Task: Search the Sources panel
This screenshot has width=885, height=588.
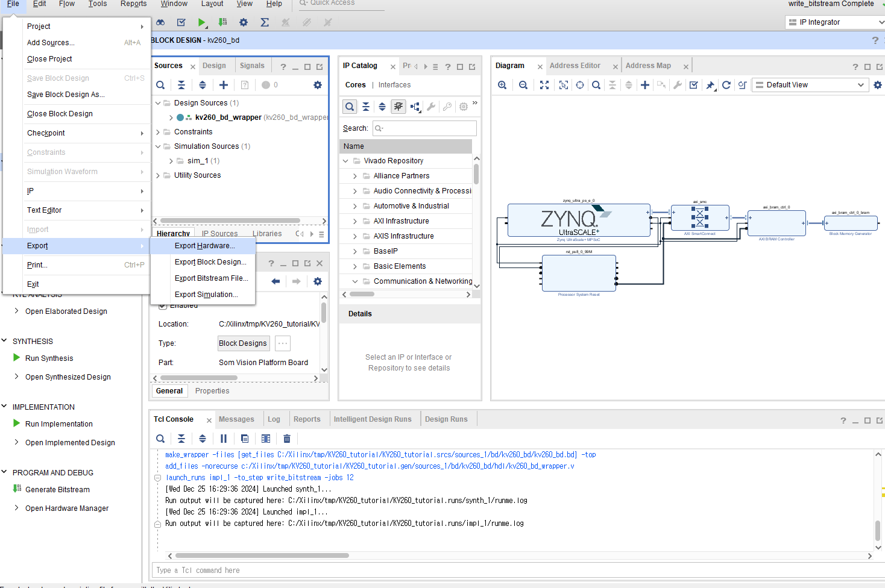Action: point(160,85)
